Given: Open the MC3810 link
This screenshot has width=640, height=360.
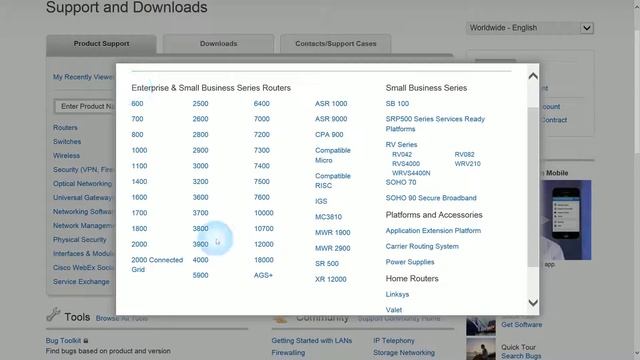Looking at the screenshot, I should pos(329,217).
